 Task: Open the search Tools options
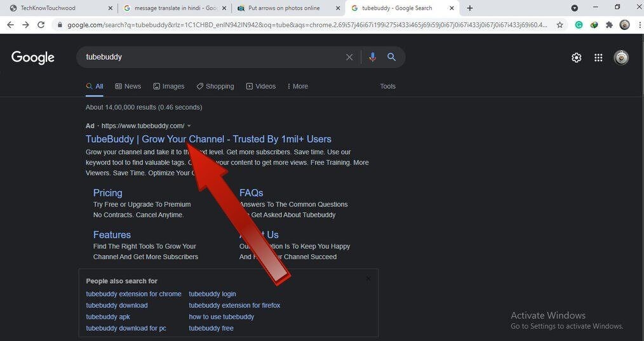click(387, 86)
